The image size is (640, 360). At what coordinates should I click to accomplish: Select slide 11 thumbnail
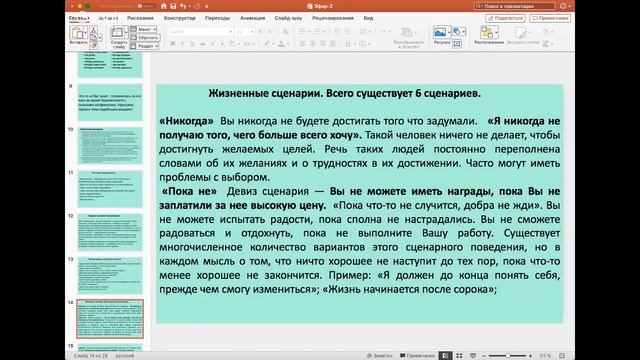tap(110, 189)
